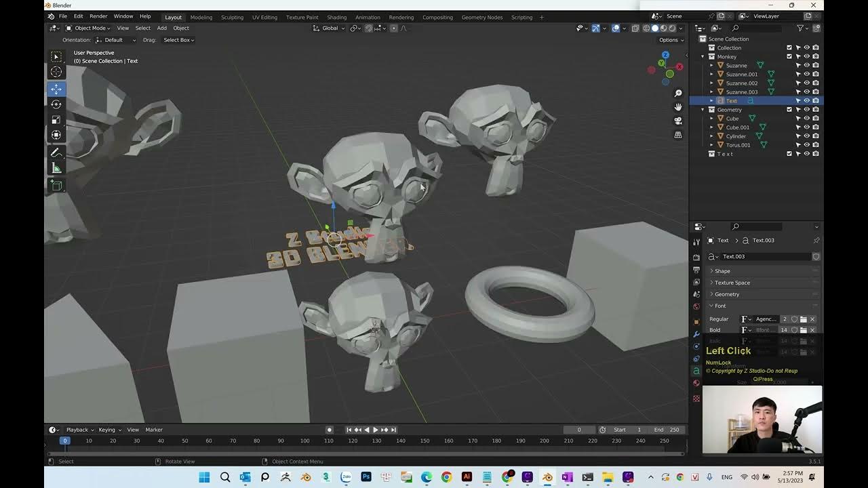Toggle snapping magnet in header
The height and width of the screenshot is (488, 868).
(369, 28)
